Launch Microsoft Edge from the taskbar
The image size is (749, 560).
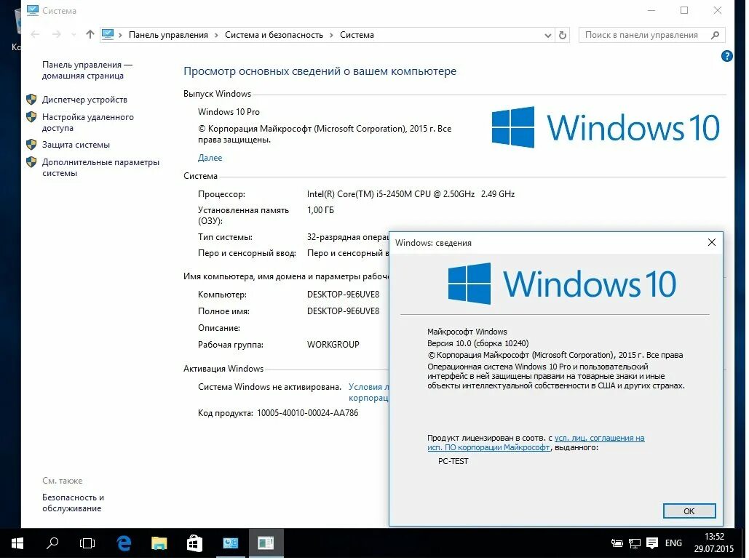point(124,543)
